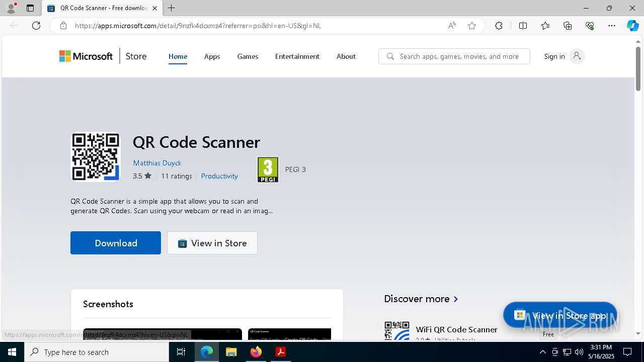This screenshot has height=362, width=644.
Task: Open a new browser tab
Action: tap(172, 8)
